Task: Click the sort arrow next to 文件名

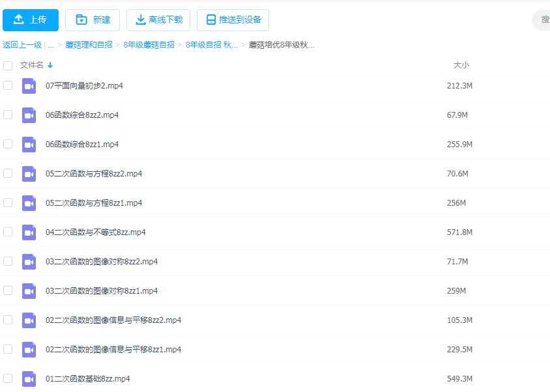Action: (50, 65)
